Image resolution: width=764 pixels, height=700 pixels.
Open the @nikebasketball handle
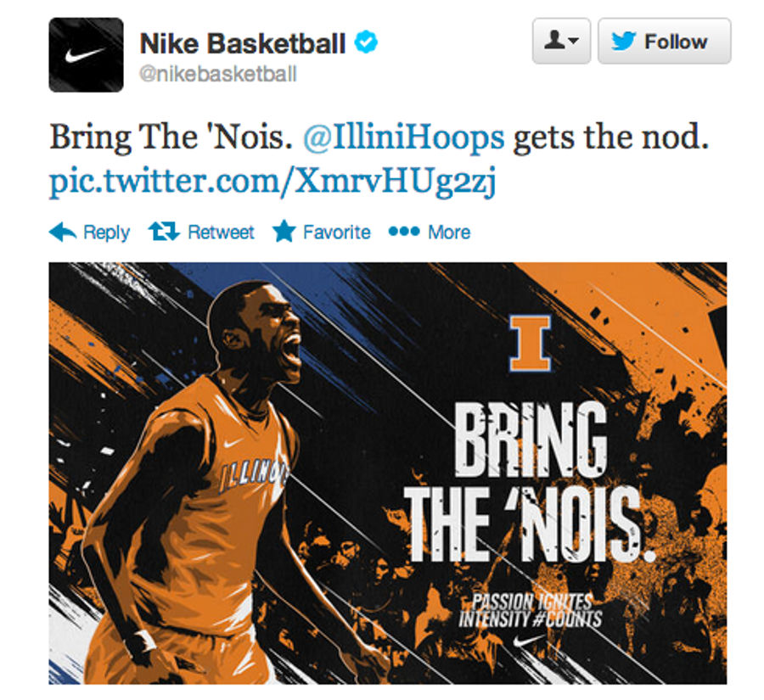pyautogui.click(x=218, y=75)
